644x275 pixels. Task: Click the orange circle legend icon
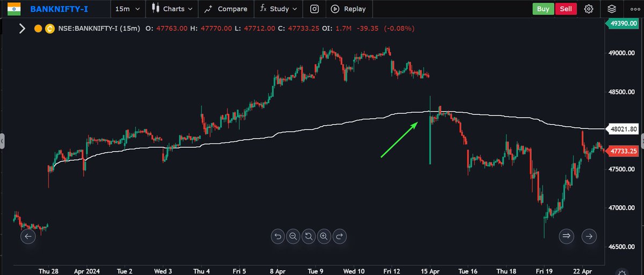[38, 29]
